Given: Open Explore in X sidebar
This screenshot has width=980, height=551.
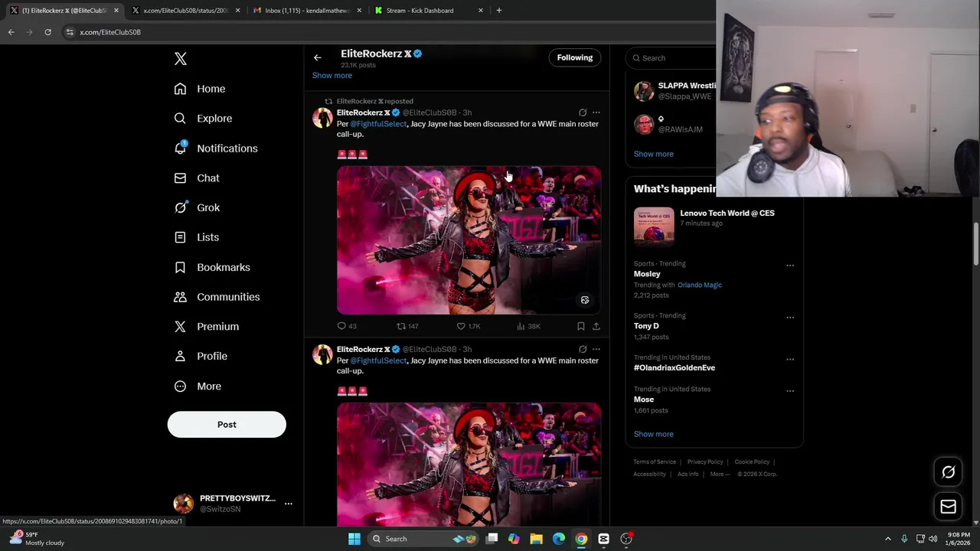Looking at the screenshot, I should coord(203,119).
